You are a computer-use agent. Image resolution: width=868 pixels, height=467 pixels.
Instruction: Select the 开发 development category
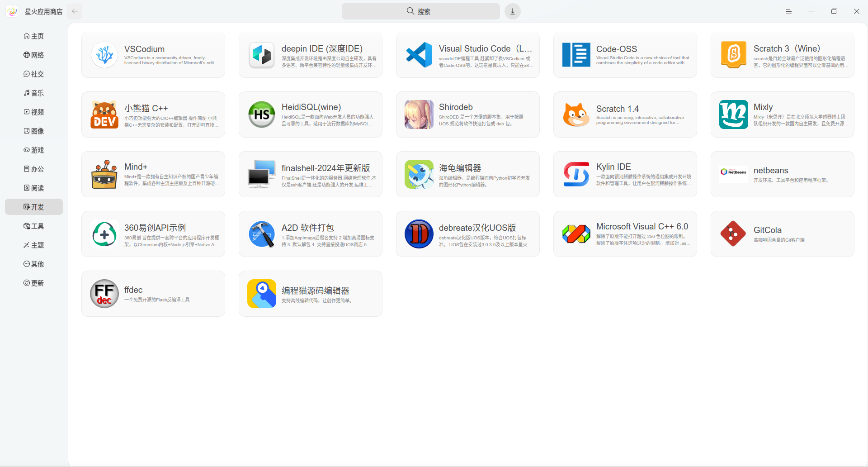[x=34, y=207]
